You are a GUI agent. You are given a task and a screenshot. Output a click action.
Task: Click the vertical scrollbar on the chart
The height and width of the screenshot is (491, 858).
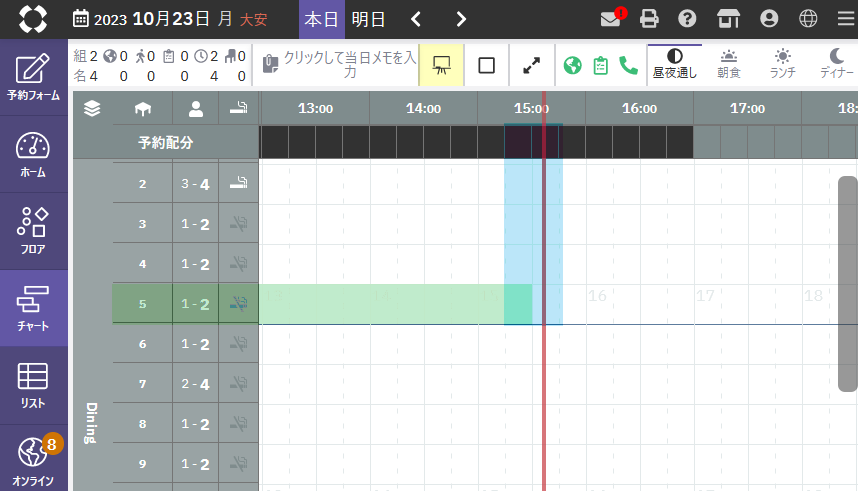[847, 284]
